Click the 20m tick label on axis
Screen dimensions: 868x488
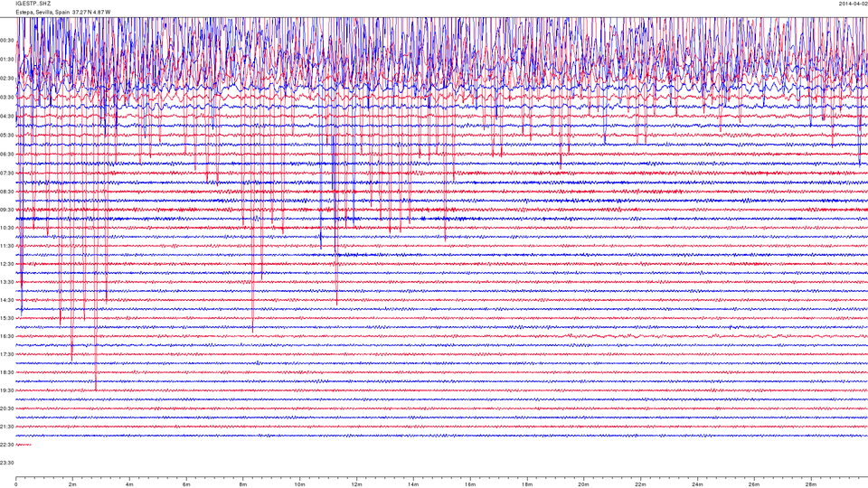point(583,484)
